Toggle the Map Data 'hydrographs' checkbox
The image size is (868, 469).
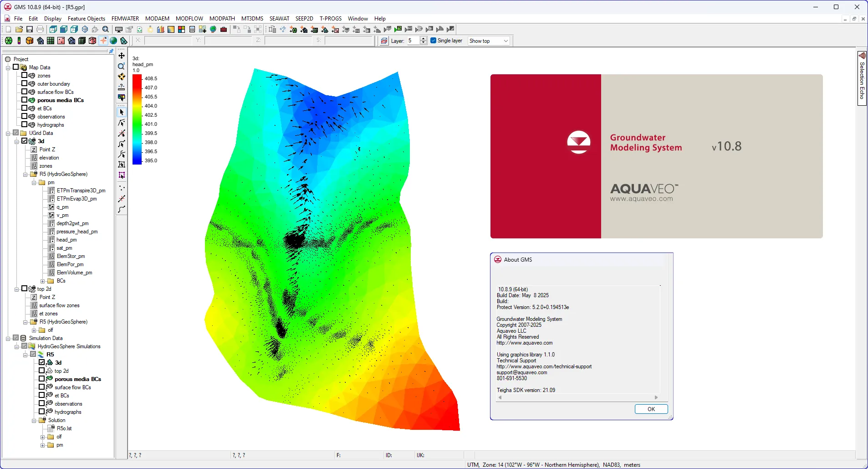(25, 125)
